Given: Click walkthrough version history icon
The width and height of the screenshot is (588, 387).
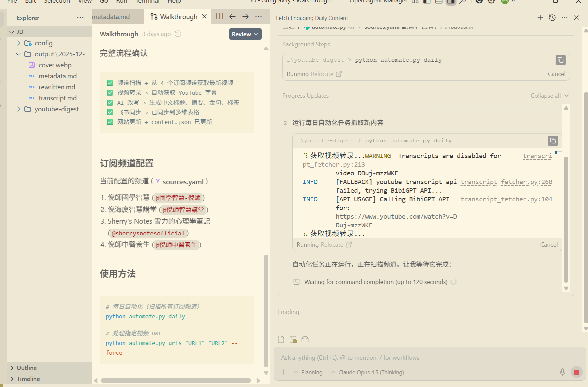Looking at the screenshot, I should (x=178, y=34).
